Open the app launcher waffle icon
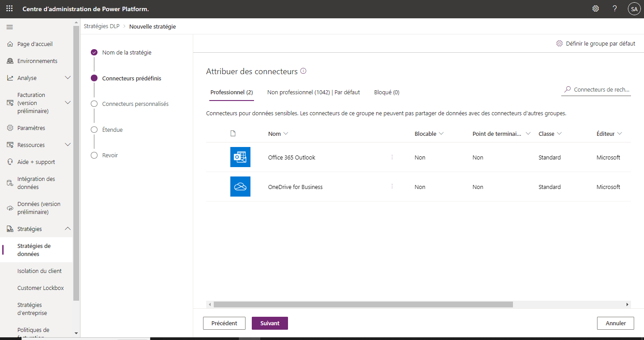Screen dimensions: 644x340 pyautogui.click(x=9, y=9)
